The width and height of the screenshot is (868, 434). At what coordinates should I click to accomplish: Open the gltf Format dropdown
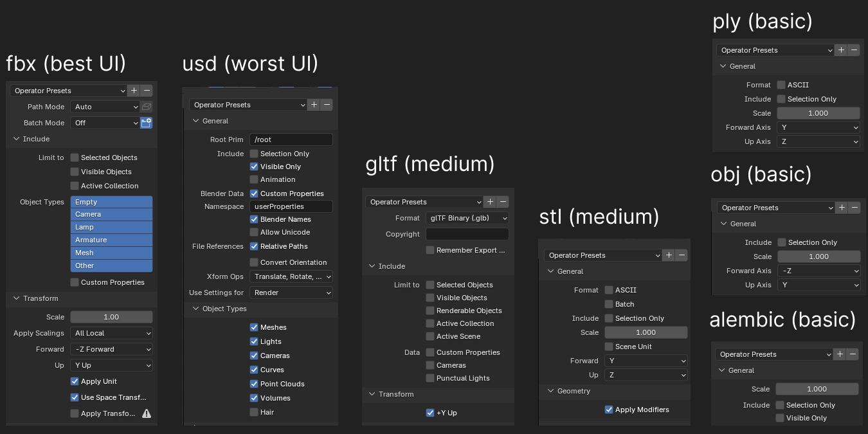pyautogui.click(x=467, y=218)
